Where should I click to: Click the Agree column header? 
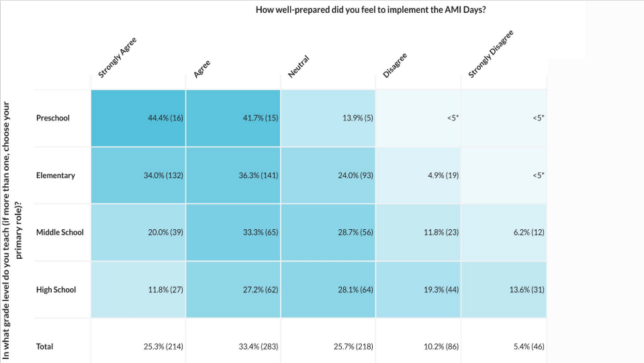202,69
